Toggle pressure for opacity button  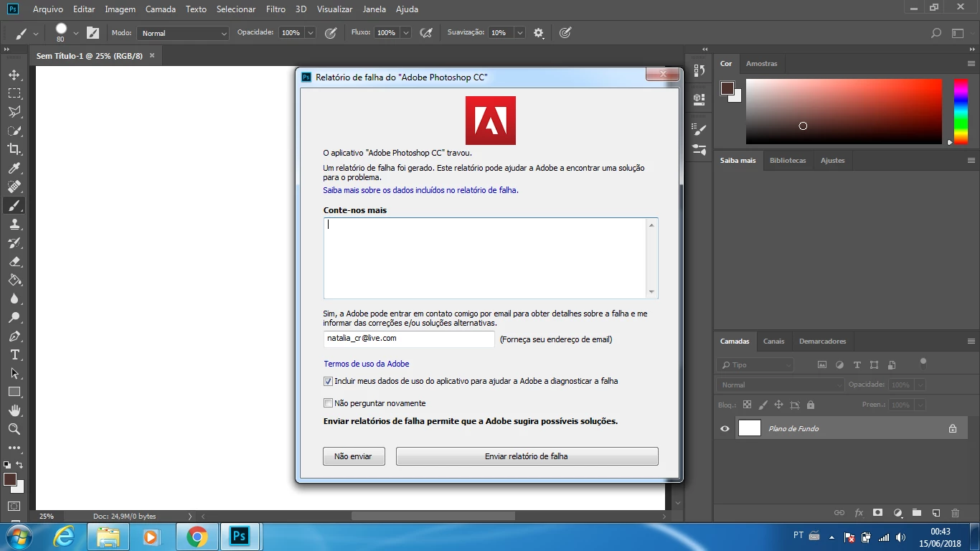pyautogui.click(x=331, y=33)
